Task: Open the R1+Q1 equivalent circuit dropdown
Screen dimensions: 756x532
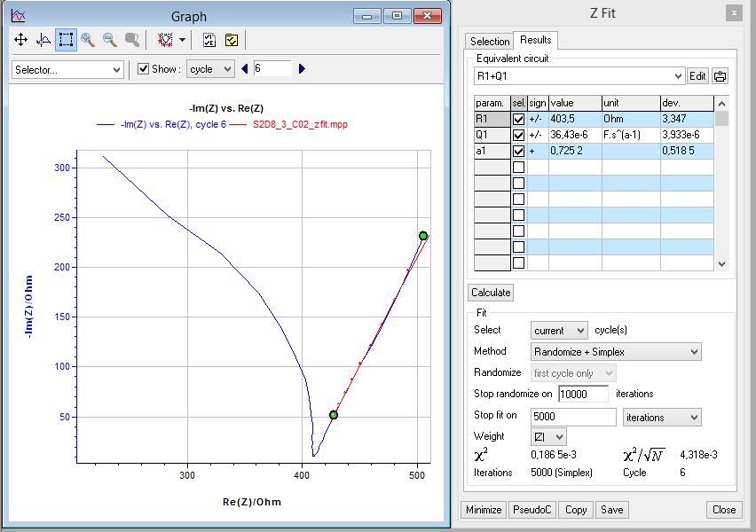Action: [x=579, y=76]
